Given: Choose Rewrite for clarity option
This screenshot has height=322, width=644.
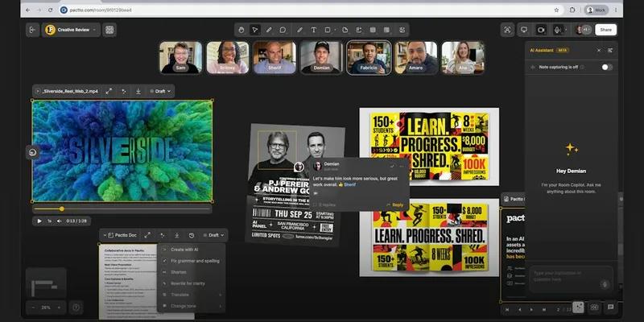Looking at the screenshot, I should click(x=191, y=283).
